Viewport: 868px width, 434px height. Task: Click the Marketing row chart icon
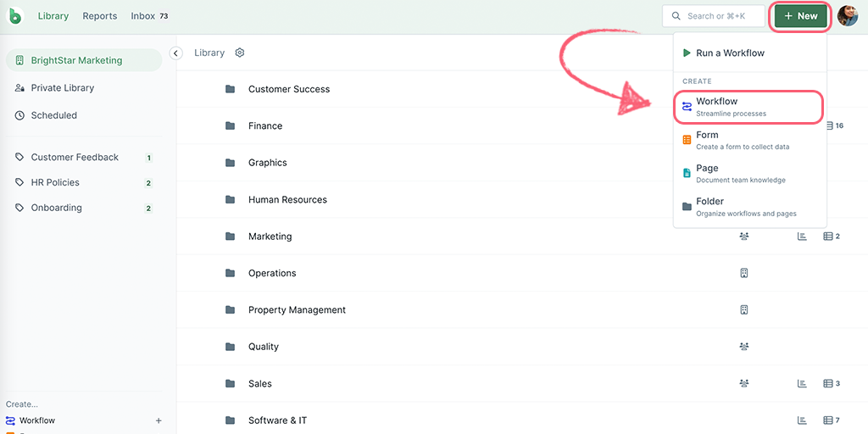802,236
